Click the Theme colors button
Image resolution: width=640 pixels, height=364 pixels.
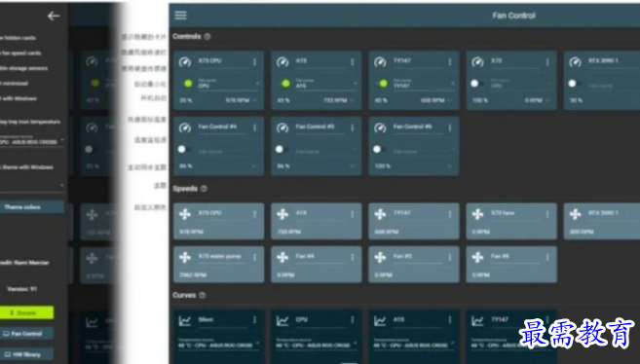32,207
